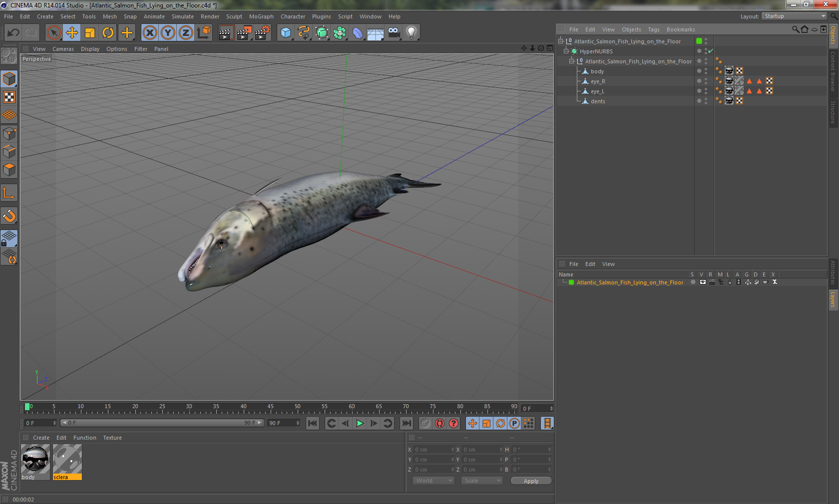Collapse top Atlantic_Salmon object node
Viewport: 839px width, 504px height.
pyautogui.click(x=561, y=41)
